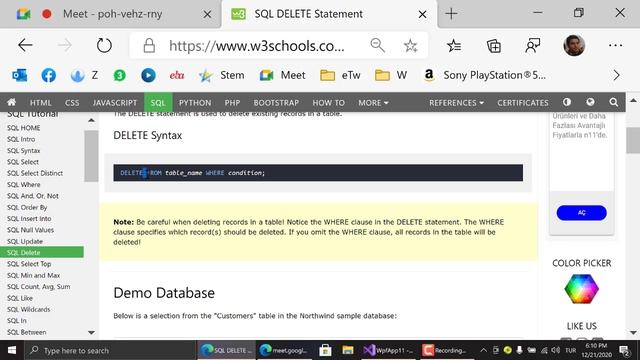The width and height of the screenshot is (640, 360).
Task: Click the address bar URL field
Action: pos(256,46)
